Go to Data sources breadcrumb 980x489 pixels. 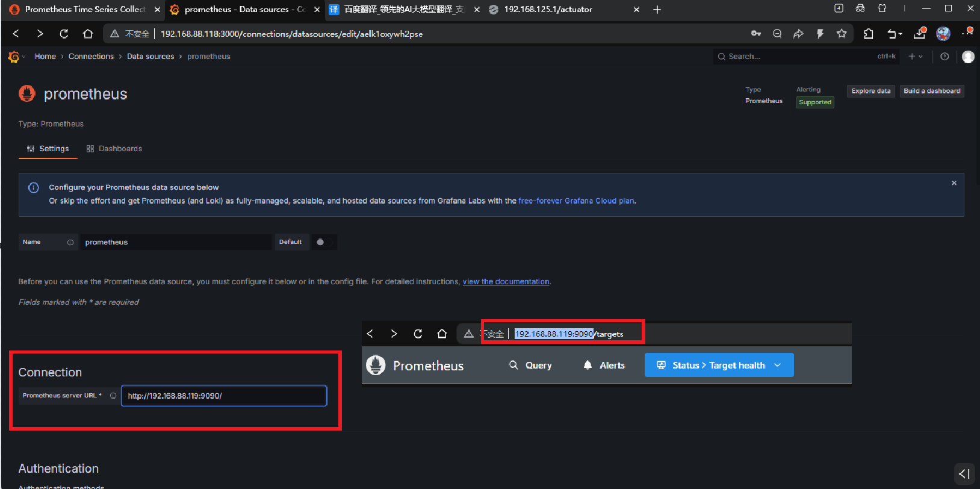pos(150,57)
